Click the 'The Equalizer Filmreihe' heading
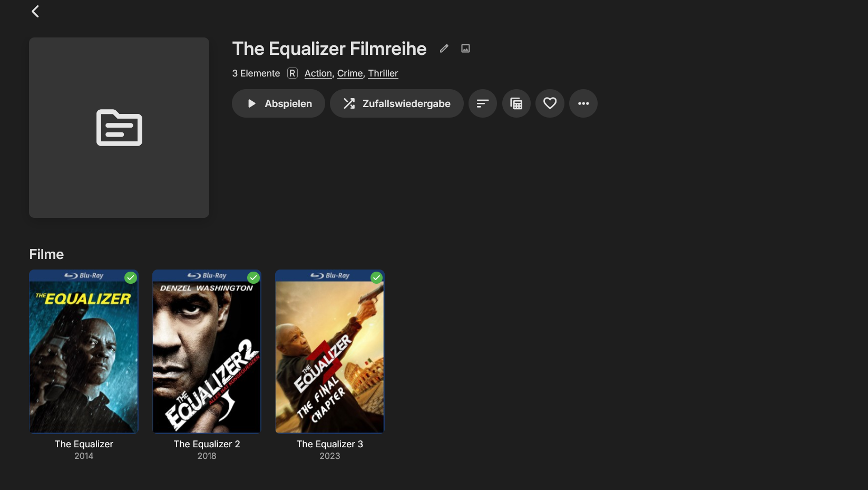Viewport: 868px width, 490px height. tap(329, 49)
